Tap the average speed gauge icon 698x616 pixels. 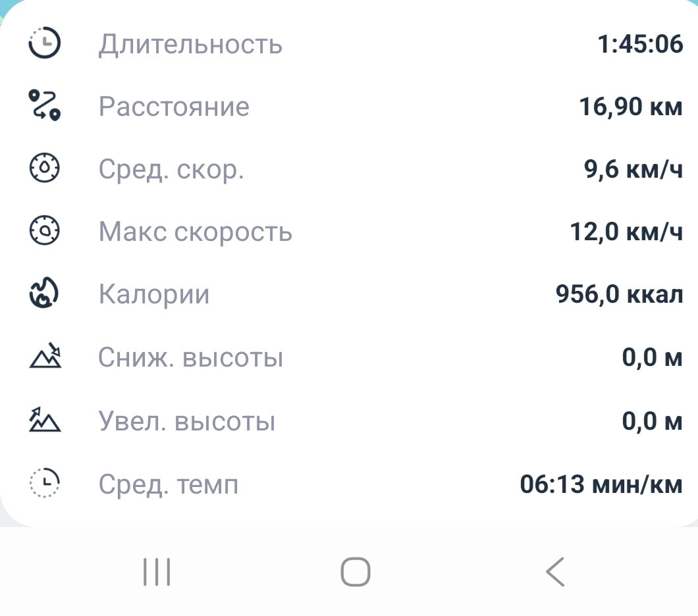tap(45, 168)
